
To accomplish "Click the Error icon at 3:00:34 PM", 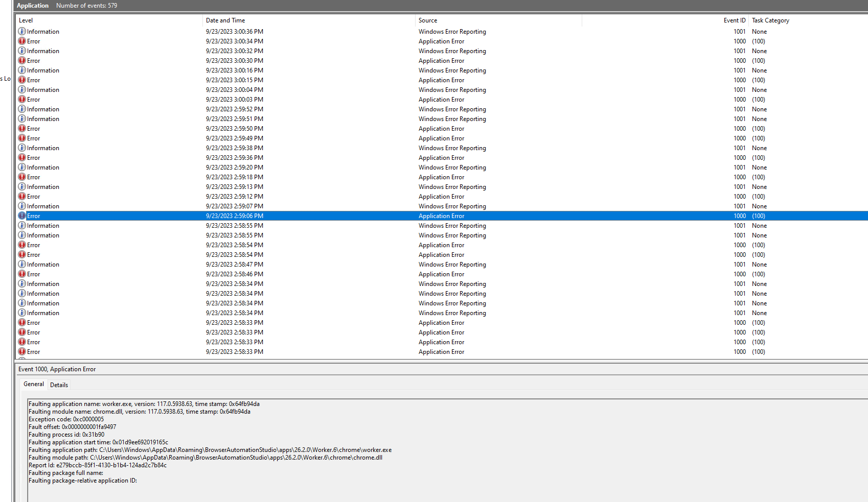I will [x=22, y=41].
